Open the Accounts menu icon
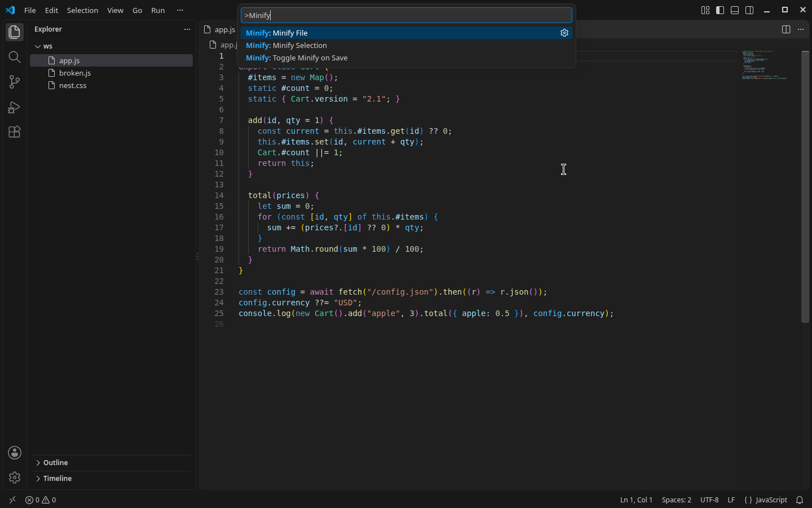 (15, 453)
